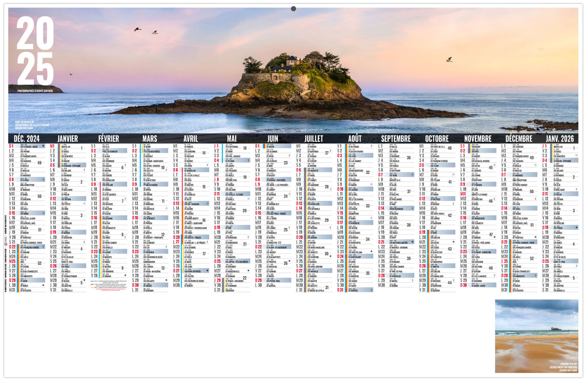
Task: Click week number 27 in Juillet
Action: (x=327, y=153)
